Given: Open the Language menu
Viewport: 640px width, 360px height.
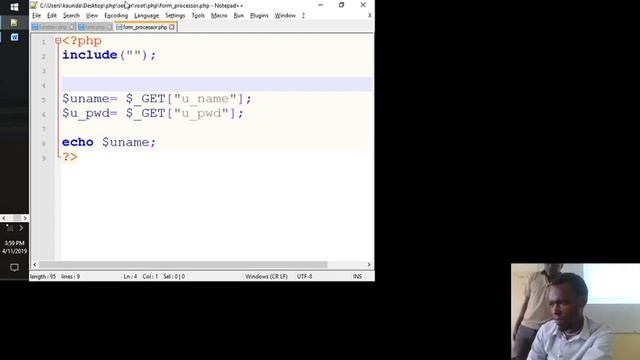Looking at the screenshot, I should (146, 16).
